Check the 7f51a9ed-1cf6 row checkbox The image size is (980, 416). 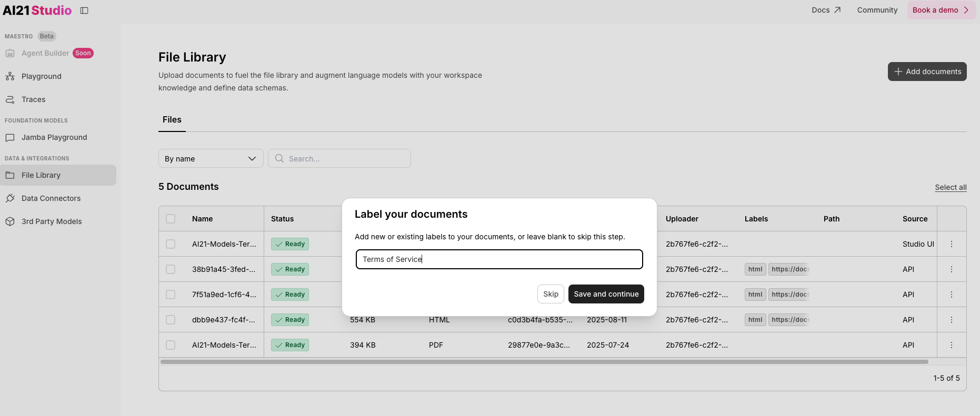171,295
